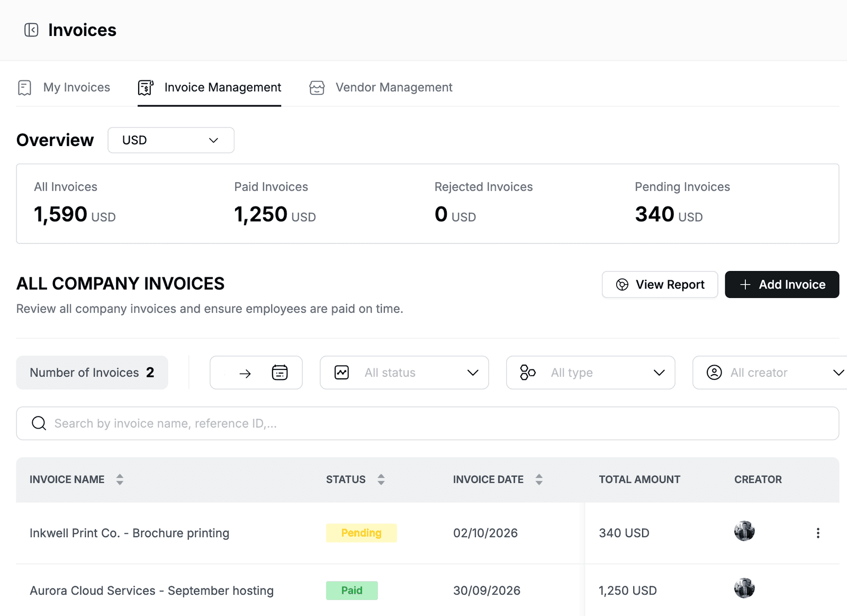This screenshot has height=616, width=847.
Task: Click the Vendor Management store icon
Action: (317, 87)
